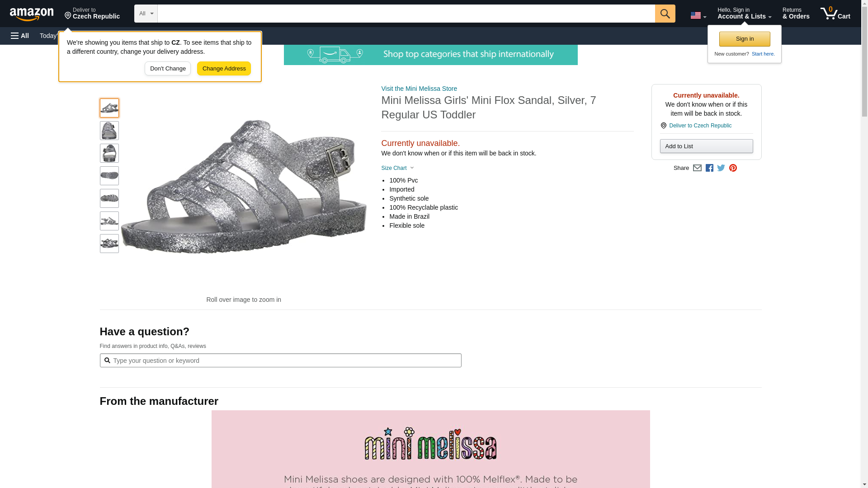Share product on Pinterest
Viewport: 868px width, 488px height.
[733, 168]
